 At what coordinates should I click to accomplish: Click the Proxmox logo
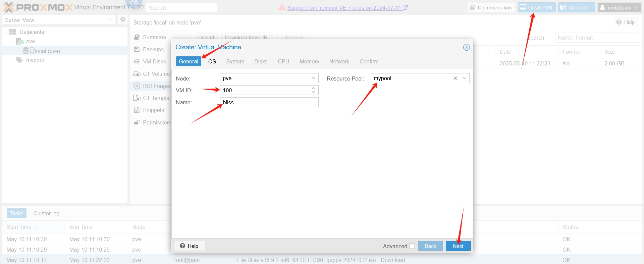[38, 7]
